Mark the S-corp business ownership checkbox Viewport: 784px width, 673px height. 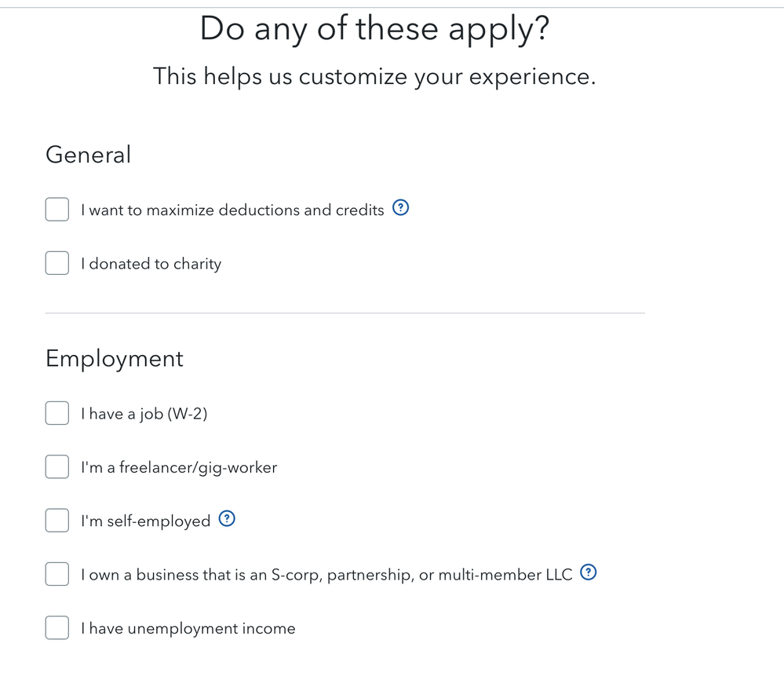[x=57, y=574]
